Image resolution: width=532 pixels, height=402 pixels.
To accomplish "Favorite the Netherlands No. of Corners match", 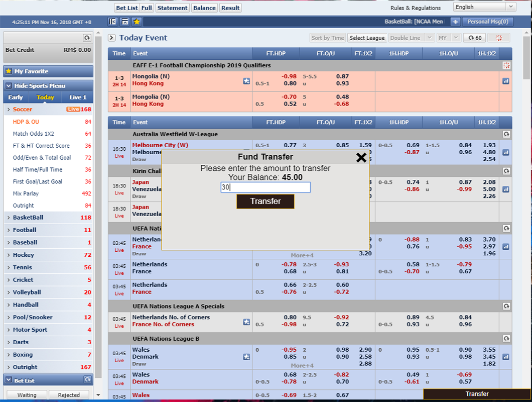I will [246, 322].
